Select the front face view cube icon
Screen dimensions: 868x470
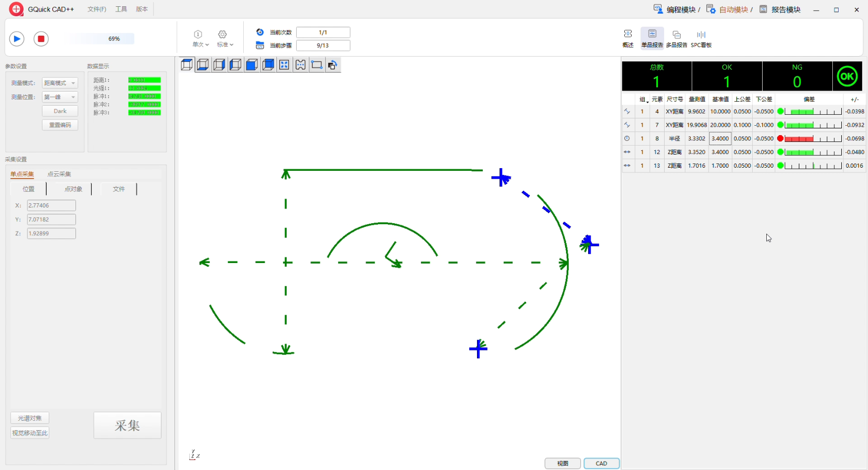click(252, 65)
